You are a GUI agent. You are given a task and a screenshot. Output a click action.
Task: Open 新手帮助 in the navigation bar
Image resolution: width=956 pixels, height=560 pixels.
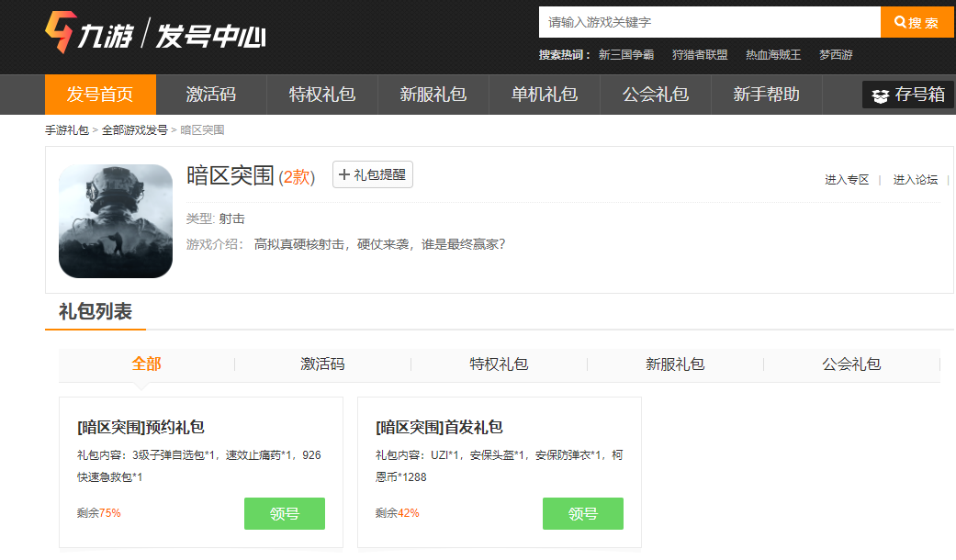coord(766,95)
